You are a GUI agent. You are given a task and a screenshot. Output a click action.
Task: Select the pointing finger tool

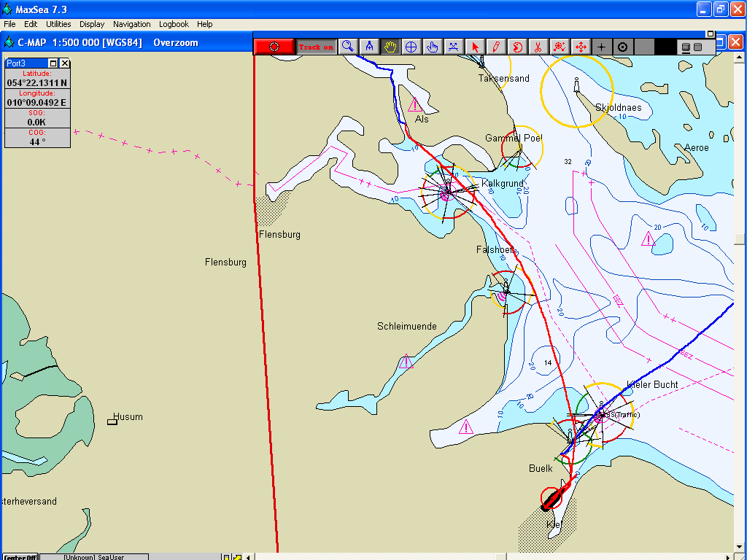[x=432, y=47]
